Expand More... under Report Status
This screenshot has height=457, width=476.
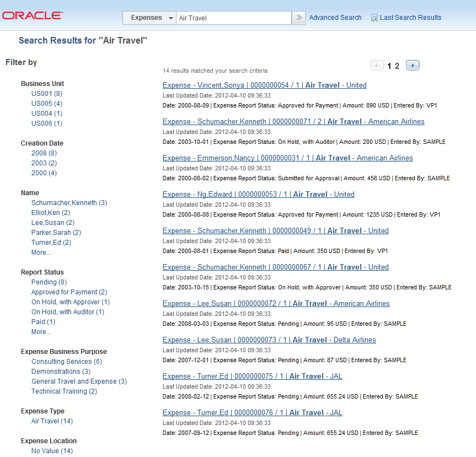click(x=41, y=332)
